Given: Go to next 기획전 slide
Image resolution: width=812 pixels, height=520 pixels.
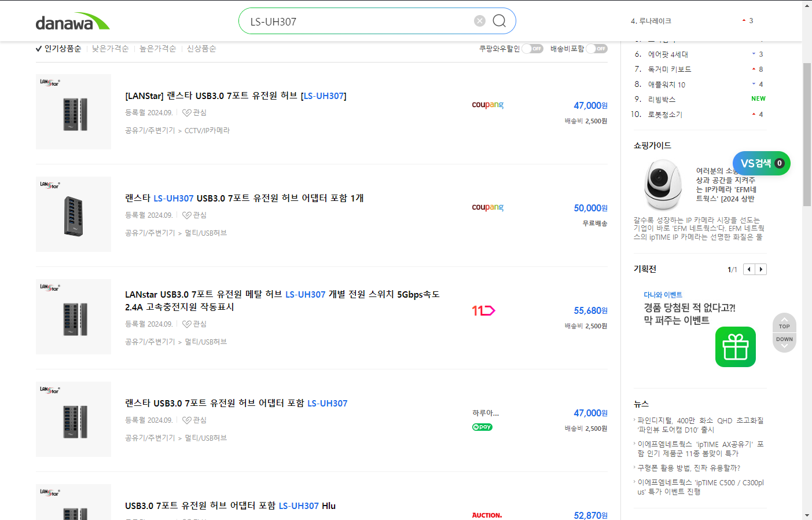Looking at the screenshot, I should (x=760, y=269).
